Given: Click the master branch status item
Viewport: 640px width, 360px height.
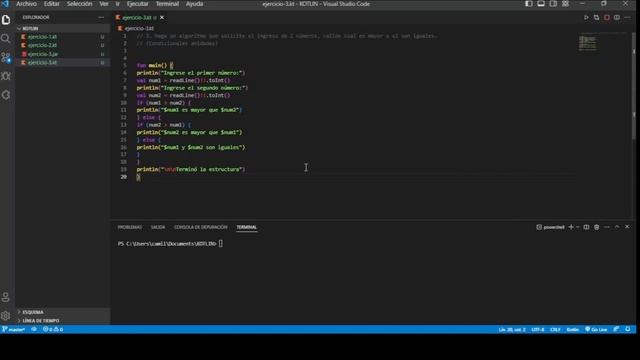Looking at the screenshot, I should pyautogui.click(x=13, y=329).
